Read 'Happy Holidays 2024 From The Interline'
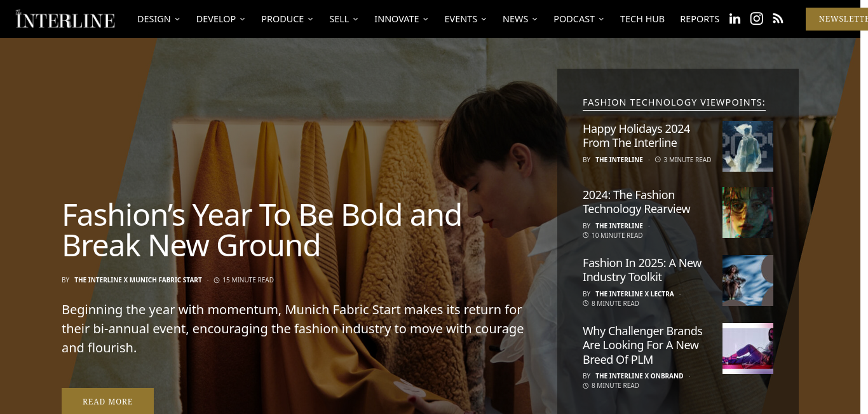The image size is (868, 414). coord(636,136)
